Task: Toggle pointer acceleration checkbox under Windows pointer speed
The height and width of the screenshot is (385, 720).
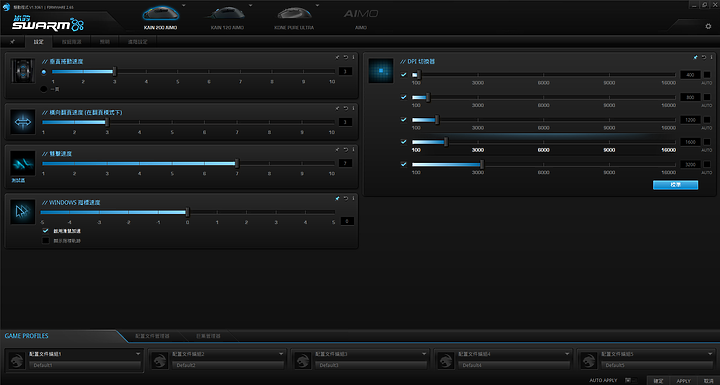Action: tap(45, 231)
